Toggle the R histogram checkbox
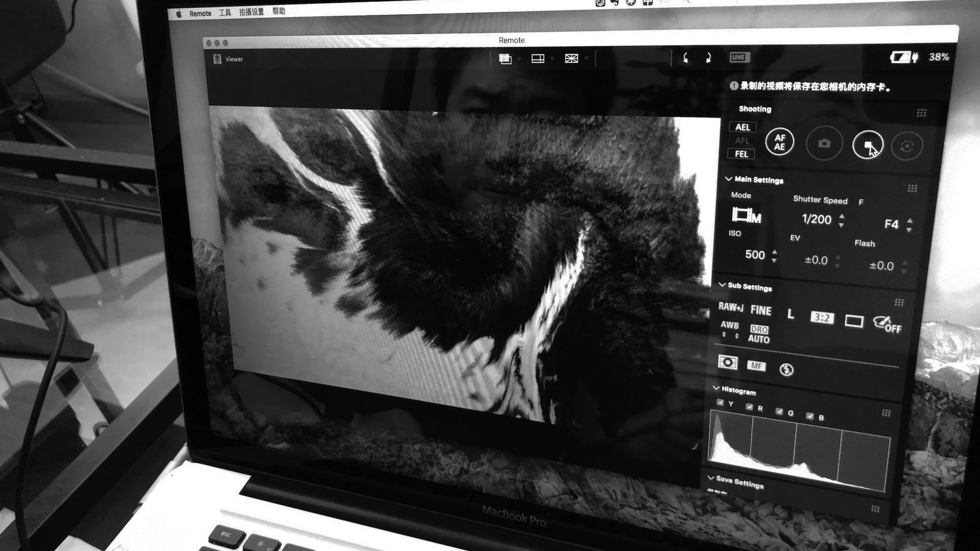 click(749, 407)
